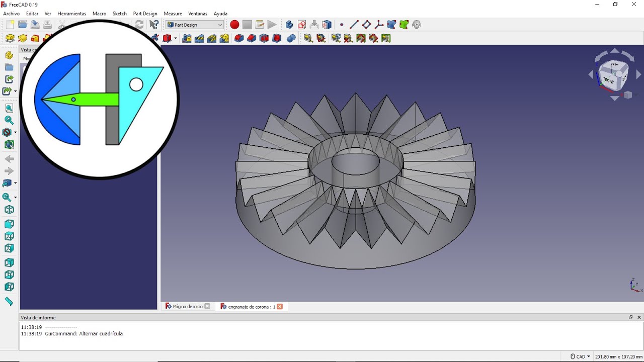
Task: Open the Part Design menu
Action: click(145, 14)
